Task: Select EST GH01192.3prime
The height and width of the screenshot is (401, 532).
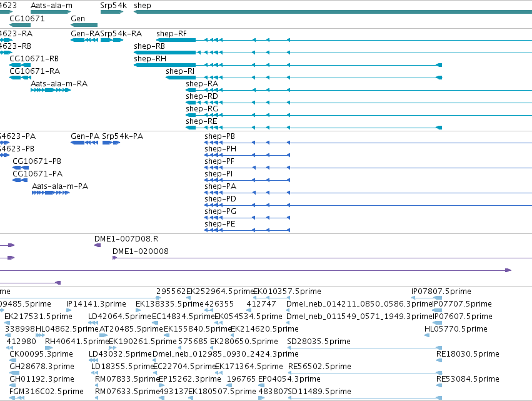Action: [x=42, y=380]
